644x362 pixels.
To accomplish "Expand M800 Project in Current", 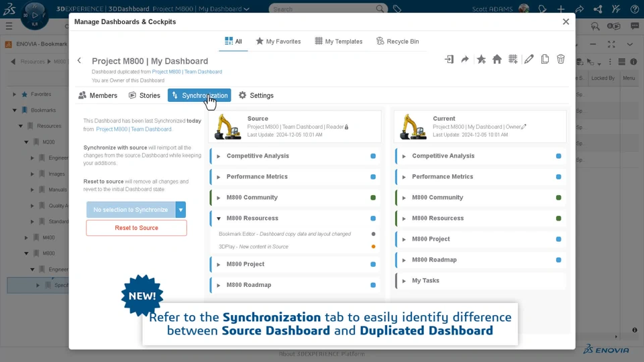I will pos(404,239).
